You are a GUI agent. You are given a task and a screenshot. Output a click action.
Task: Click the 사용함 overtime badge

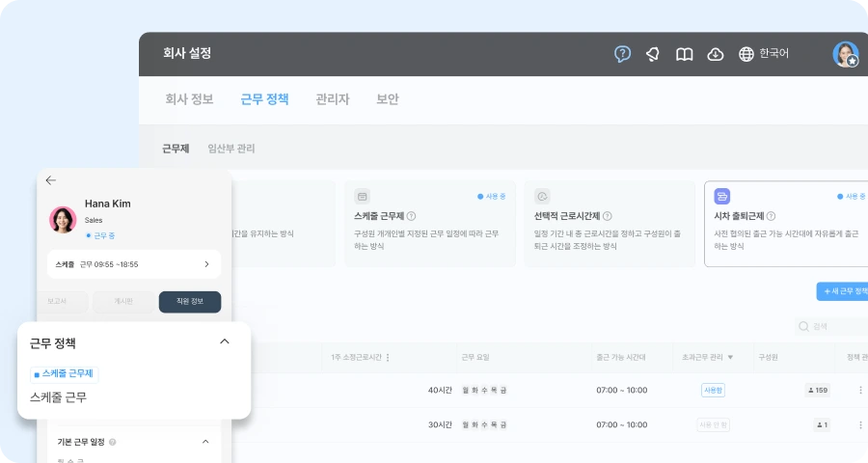pos(713,390)
